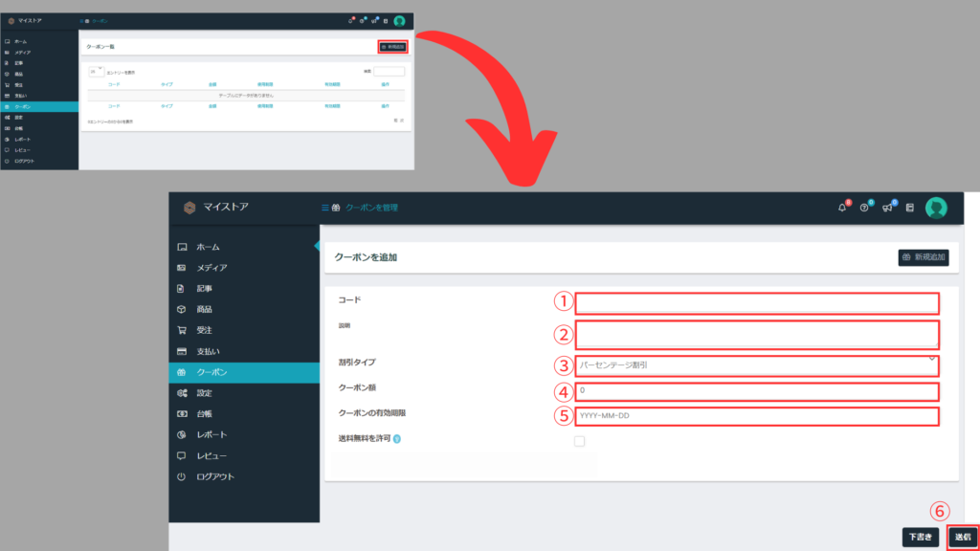Click the 送信 submit button
This screenshot has width=980, height=551.
(x=962, y=537)
